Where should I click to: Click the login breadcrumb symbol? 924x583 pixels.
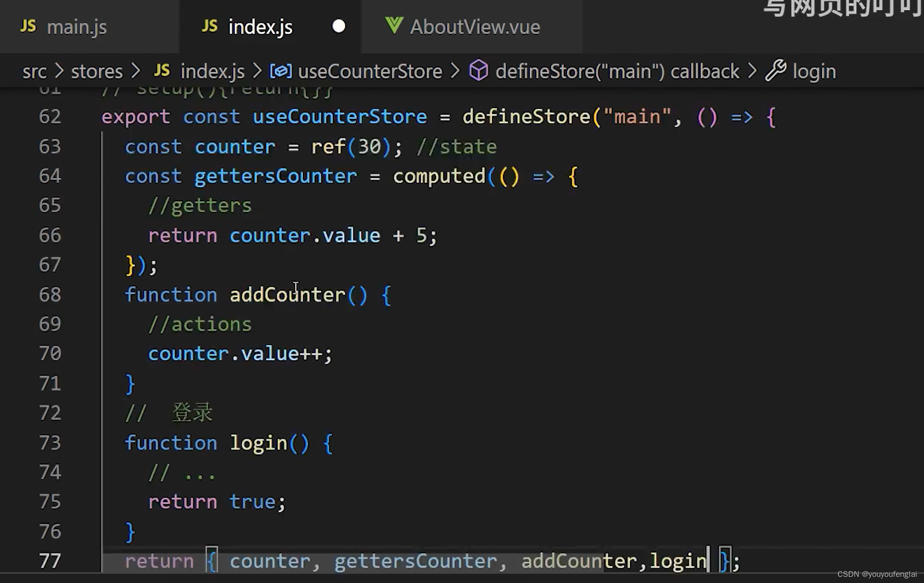pos(814,72)
